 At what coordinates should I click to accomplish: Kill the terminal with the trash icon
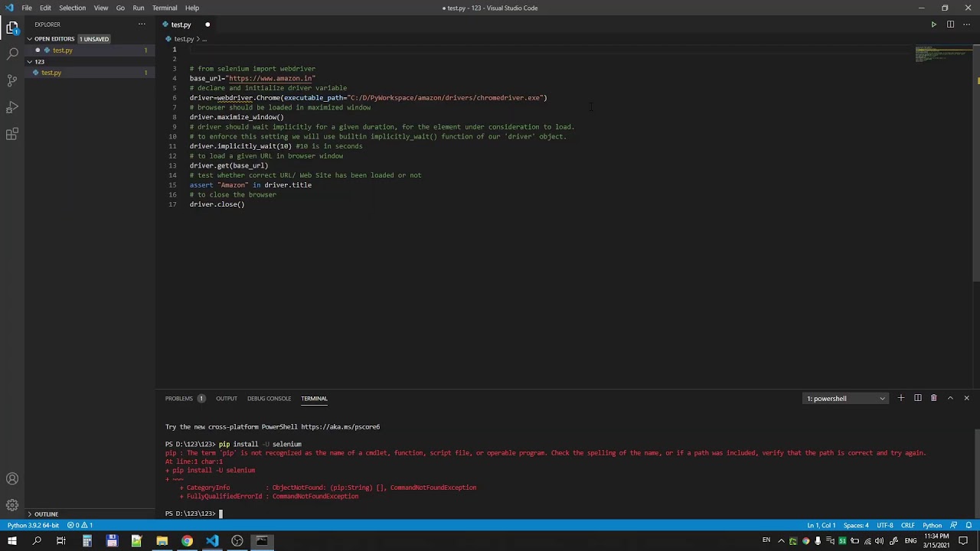[x=933, y=398]
